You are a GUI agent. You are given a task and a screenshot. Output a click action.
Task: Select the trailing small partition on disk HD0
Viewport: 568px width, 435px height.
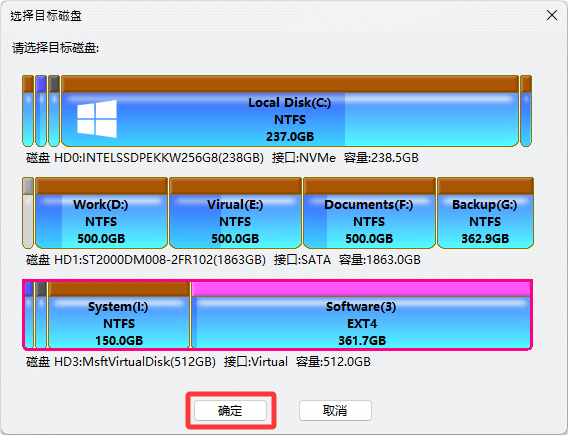pos(526,111)
